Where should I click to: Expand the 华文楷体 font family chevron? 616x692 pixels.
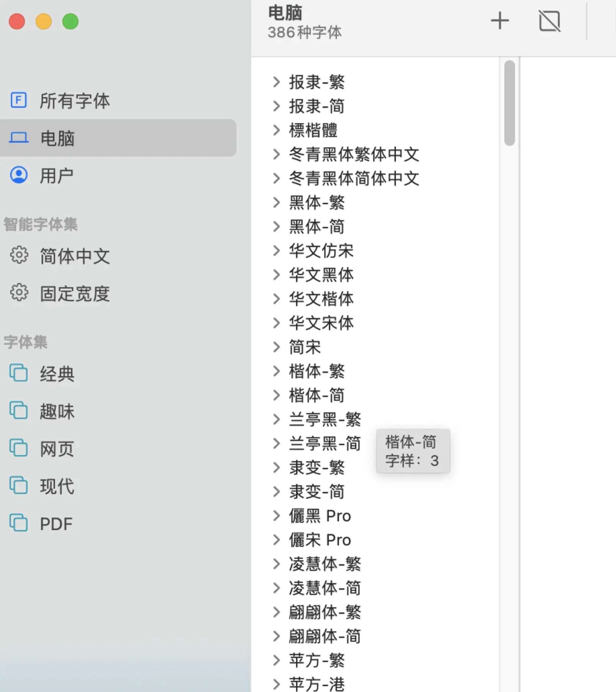pos(276,299)
